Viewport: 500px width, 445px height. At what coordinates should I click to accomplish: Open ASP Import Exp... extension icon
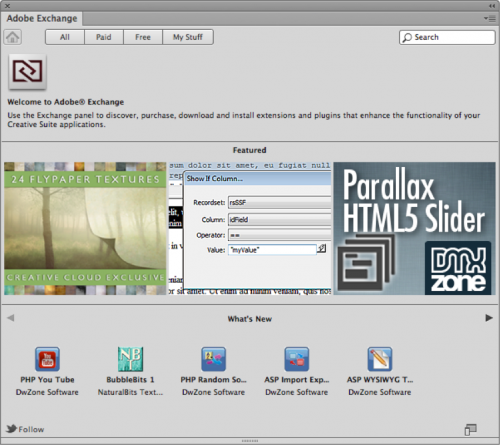[x=297, y=359]
